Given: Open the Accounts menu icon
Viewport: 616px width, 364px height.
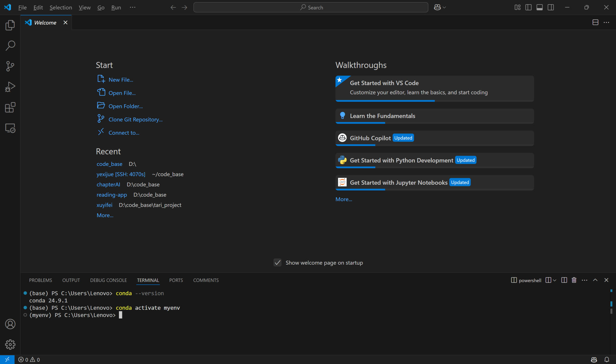Looking at the screenshot, I should pos(10,324).
